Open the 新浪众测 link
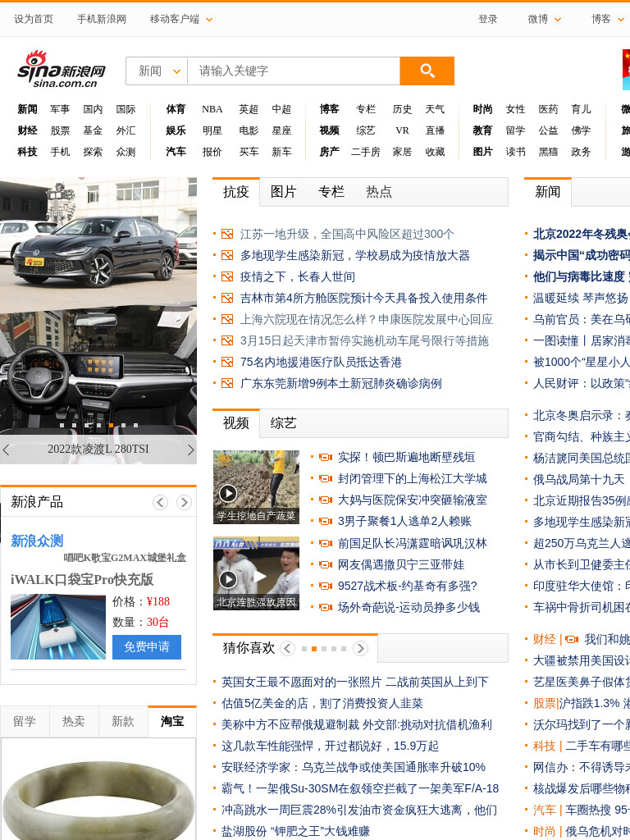 pyautogui.click(x=37, y=541)
